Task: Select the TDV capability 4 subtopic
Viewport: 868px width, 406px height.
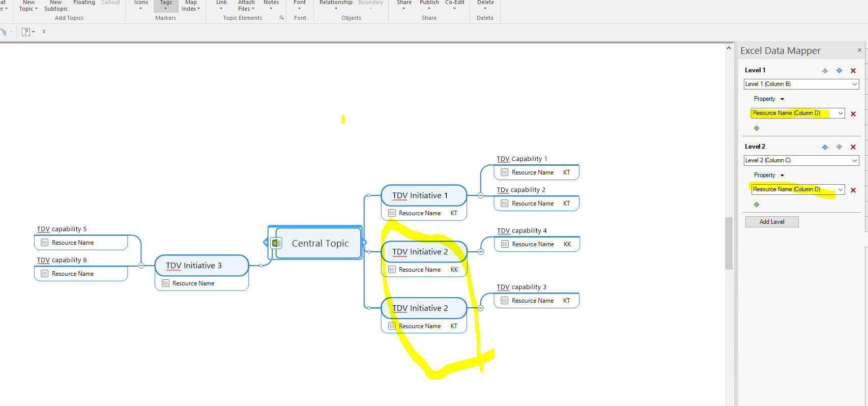Action: 522,230
